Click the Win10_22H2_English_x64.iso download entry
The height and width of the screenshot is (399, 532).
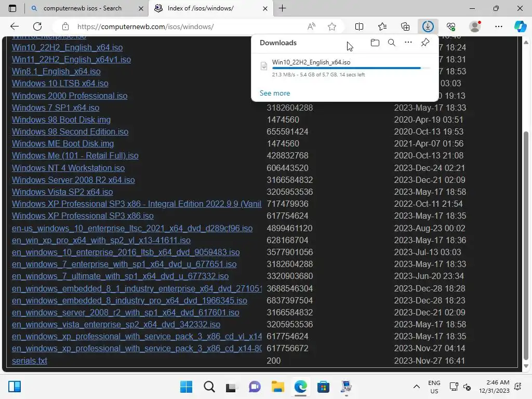(x=345, y=68)
